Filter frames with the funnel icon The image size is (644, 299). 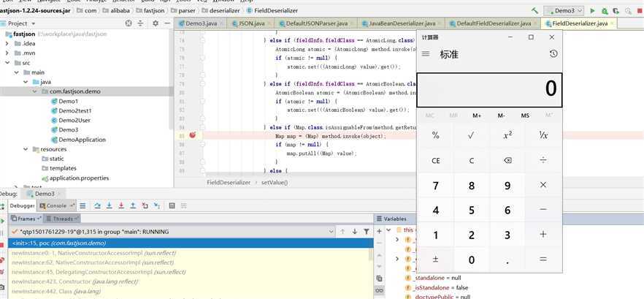(x=367, y=232)
